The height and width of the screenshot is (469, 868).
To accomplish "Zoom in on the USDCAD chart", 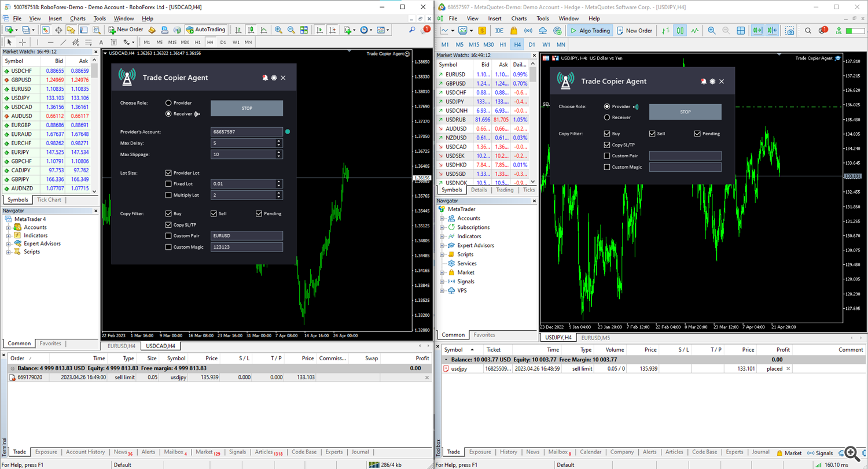I will pos(278,30).
